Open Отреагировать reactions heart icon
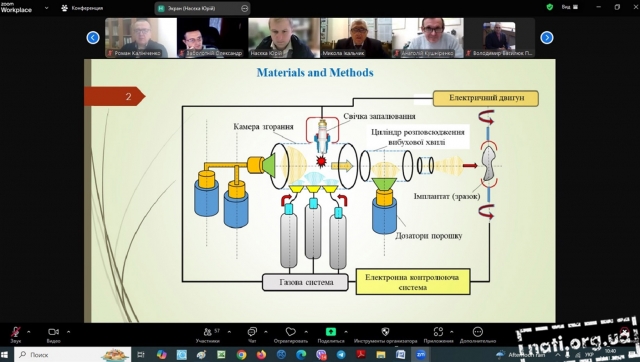This screenshot has height=362, width=640. (291, 331)
